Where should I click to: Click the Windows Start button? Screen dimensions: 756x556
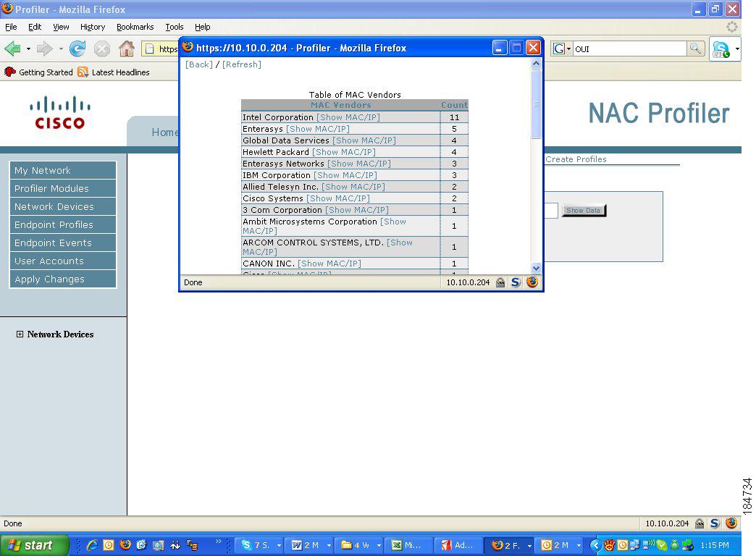click(33, 545)
